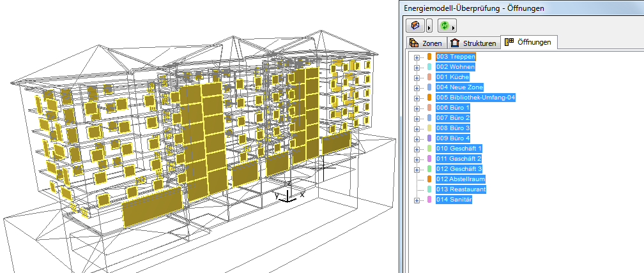Viewport: 644px width, 273px height.
Task: Click the 009 Büro 4 purple color marker
Action: click(x=429, y=138)
